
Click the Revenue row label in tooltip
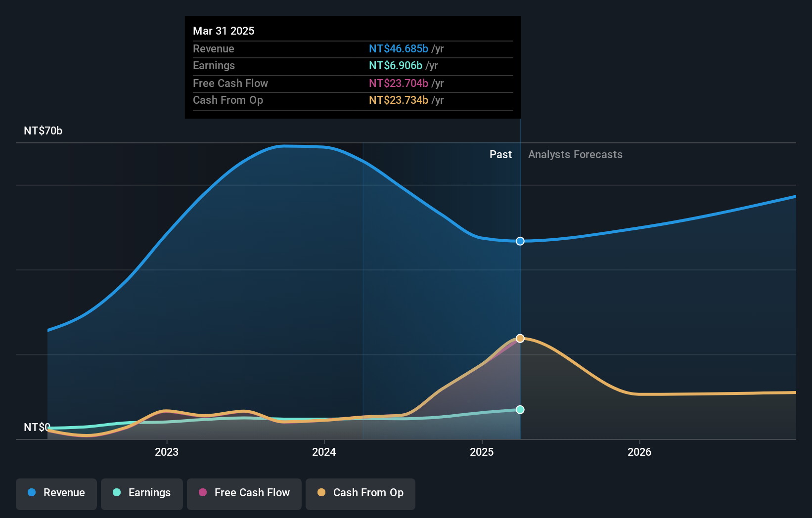214,48
